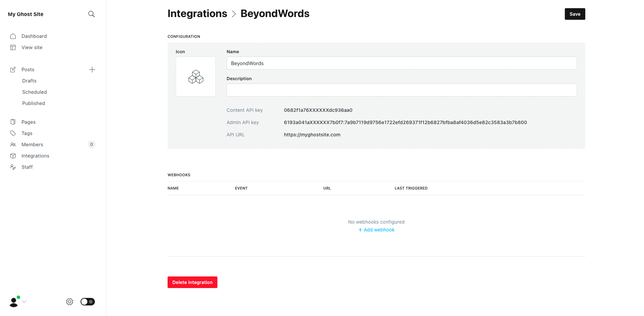The width and height of the screenshot is (644, 316).
Task: Go to Members in the sidebar
Action: 32,145
